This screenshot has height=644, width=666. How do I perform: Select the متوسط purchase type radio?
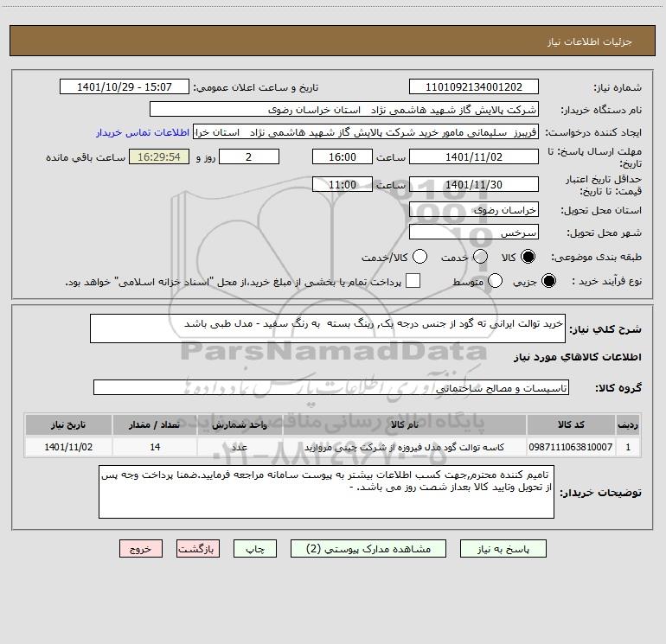coord(495,281)
